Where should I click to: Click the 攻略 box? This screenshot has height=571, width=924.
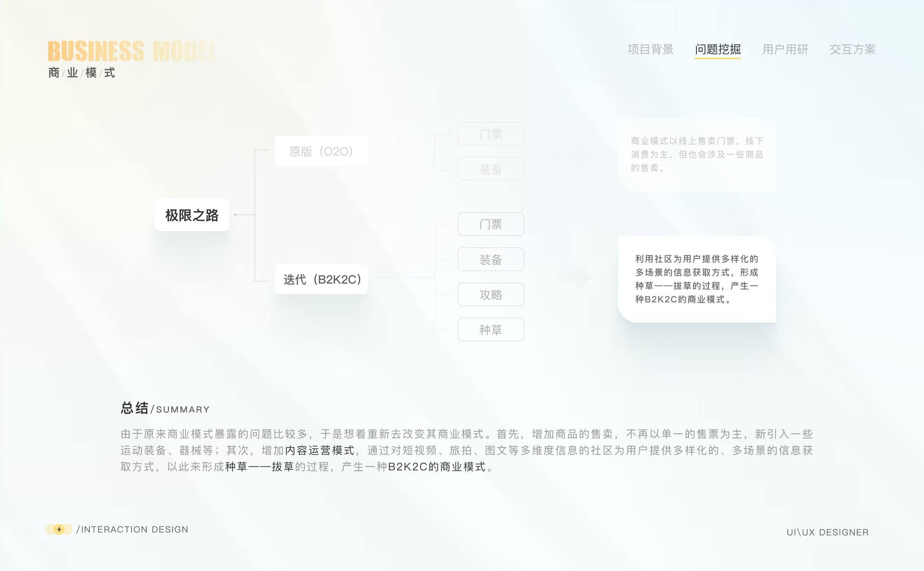tap(490, 295)
